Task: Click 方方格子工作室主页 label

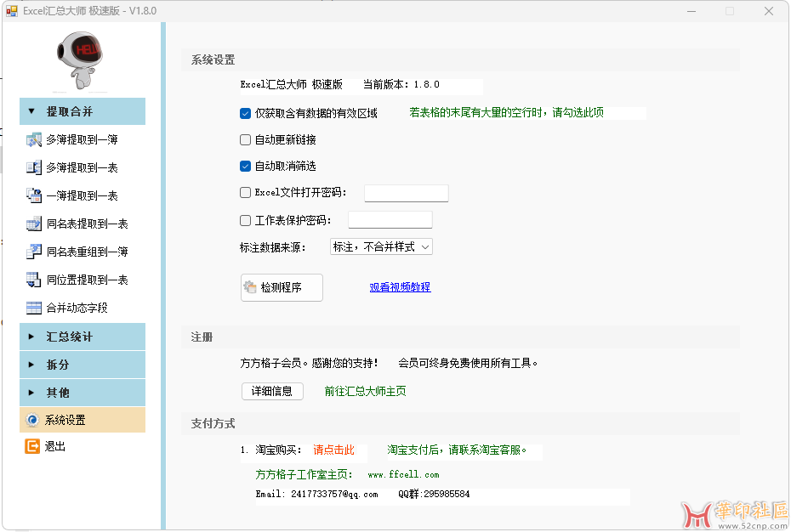Action: click(x=304, y=474)
